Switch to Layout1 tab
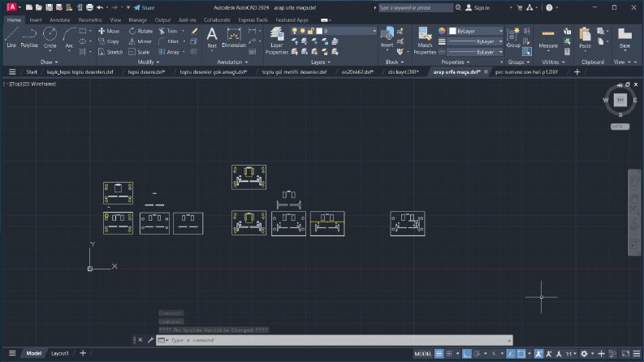 pyautogui.click(x=60, y=353)
